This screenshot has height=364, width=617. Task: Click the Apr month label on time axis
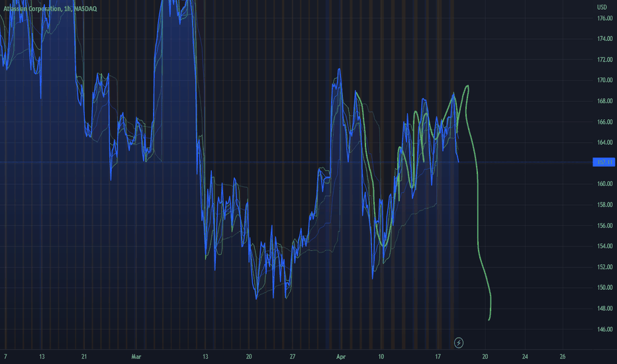341,357
